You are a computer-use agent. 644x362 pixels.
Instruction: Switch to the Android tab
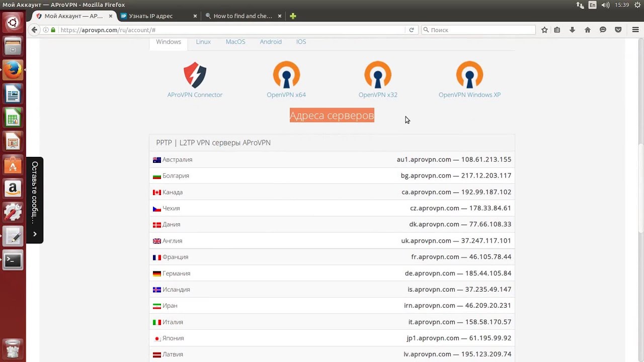[271, 42]
